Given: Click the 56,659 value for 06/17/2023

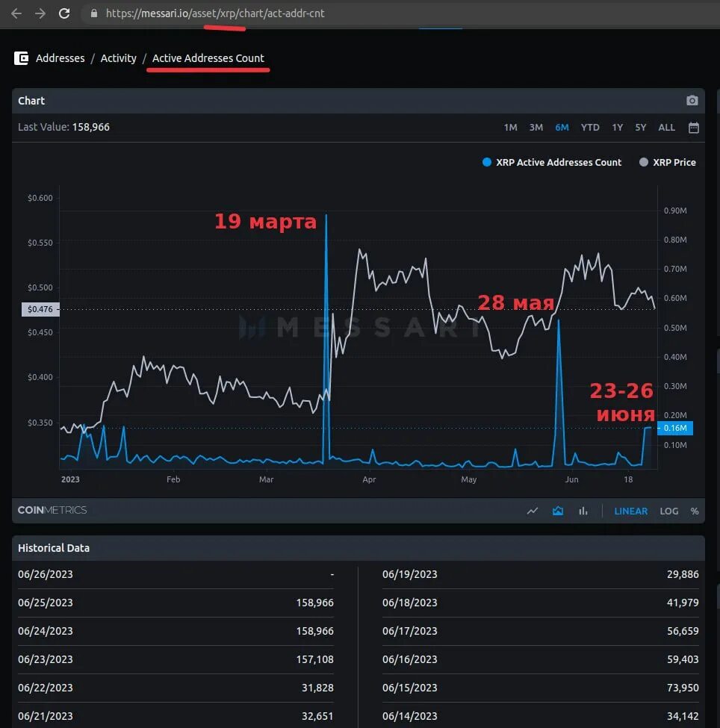Looking at the screenshot, I should (x=683, y=631).
